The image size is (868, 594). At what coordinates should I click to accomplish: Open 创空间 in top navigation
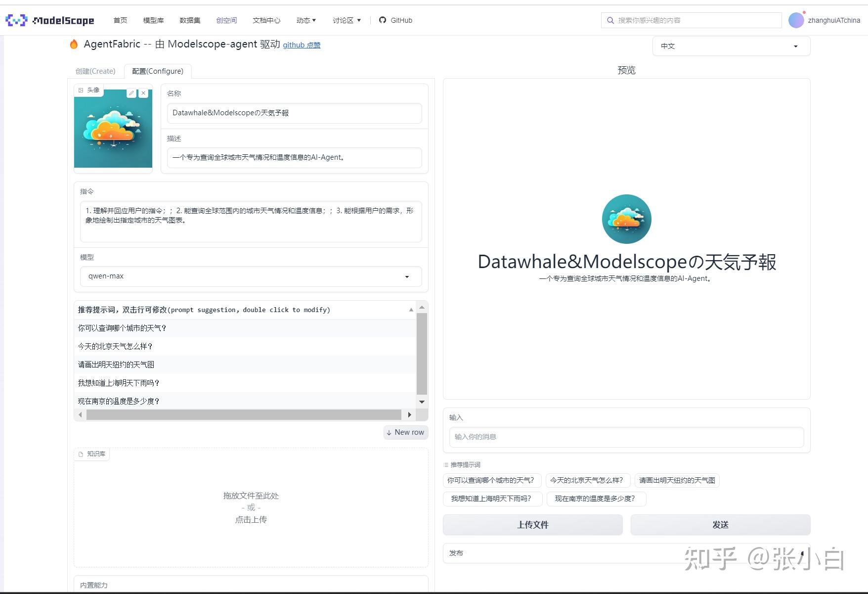click(226, 20)
